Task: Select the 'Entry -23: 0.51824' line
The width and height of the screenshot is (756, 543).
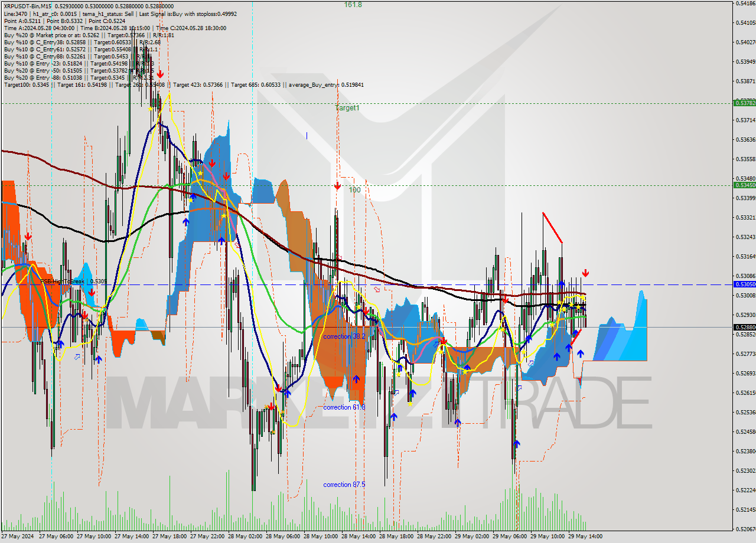Action: point(79,63)
